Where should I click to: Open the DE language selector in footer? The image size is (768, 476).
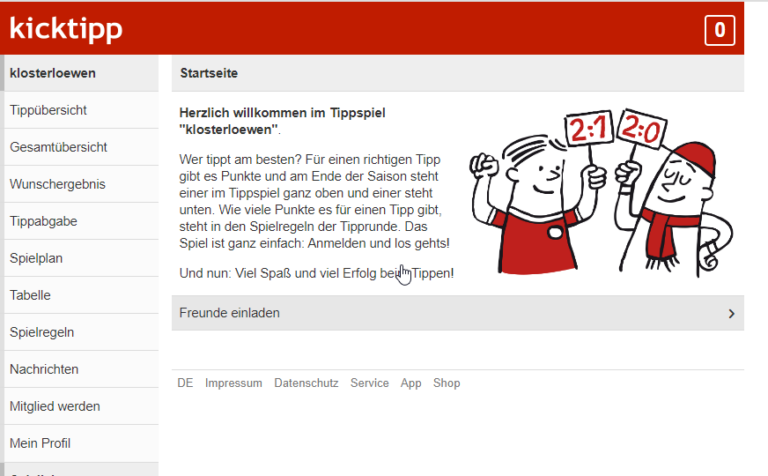185,383
